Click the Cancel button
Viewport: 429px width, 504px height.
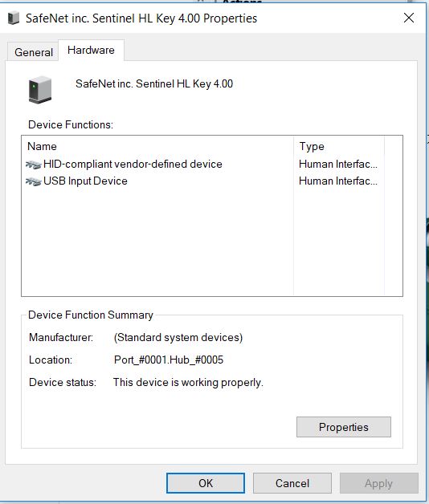pyautogui.click(x=292, y=483)
